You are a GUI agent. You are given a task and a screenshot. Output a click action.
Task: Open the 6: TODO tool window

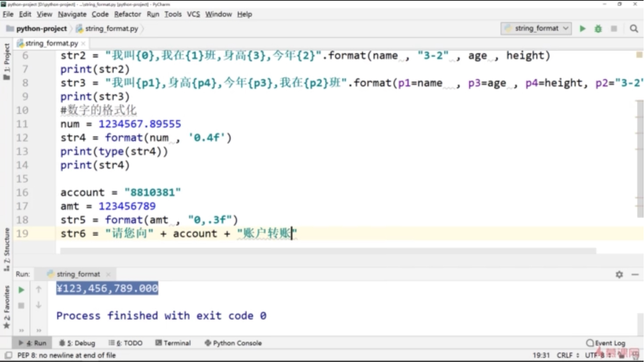125,343
